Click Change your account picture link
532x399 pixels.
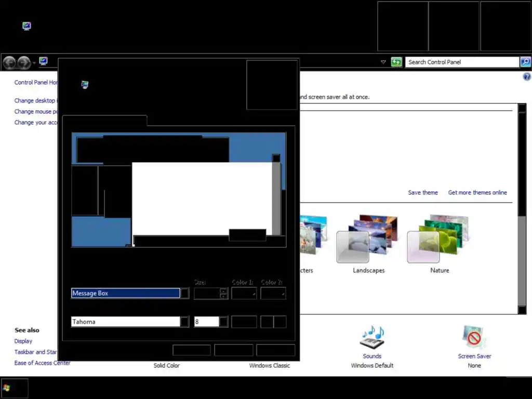36,123
